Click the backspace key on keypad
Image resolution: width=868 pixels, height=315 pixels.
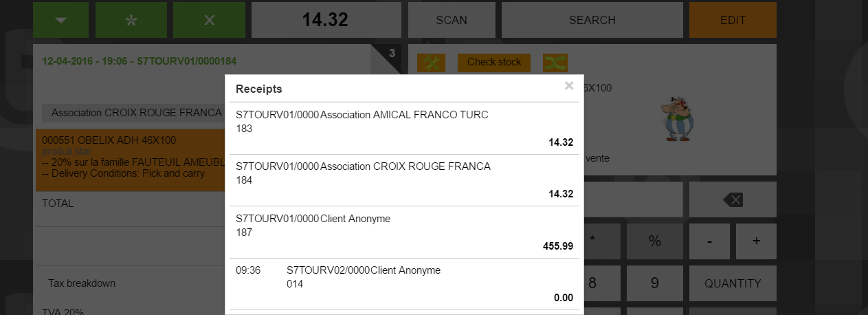click(733, 199)
